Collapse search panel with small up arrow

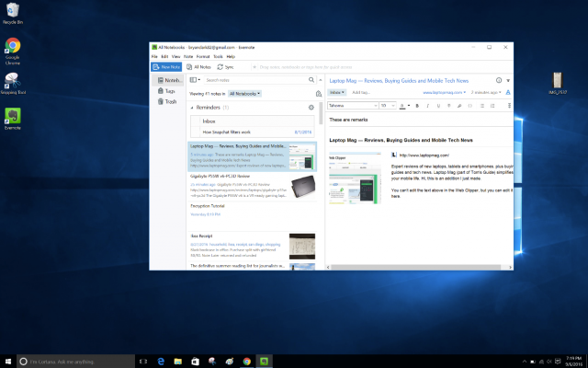coord(321,80)
